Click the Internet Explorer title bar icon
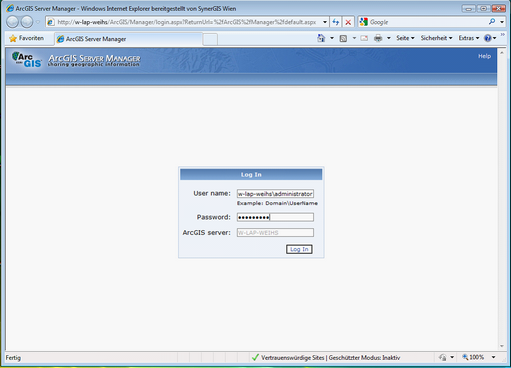 point(10,8)
